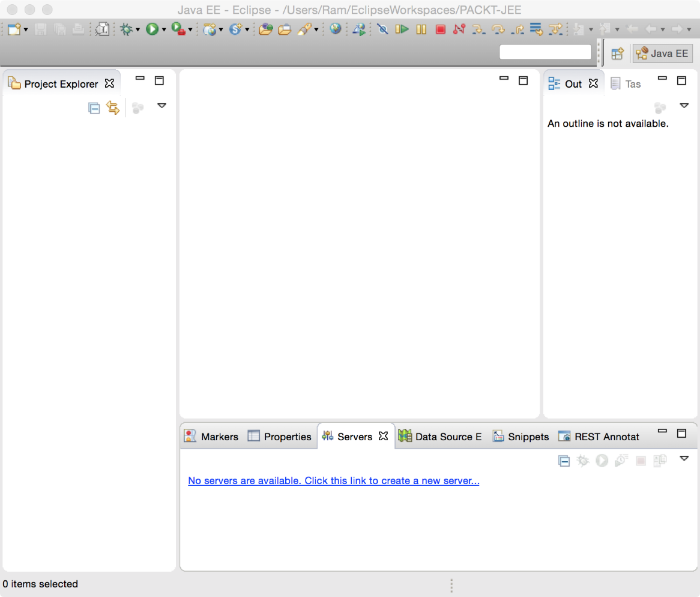700x597 pixels.
Task: Click the Search flashlight icon
Action: point(304,29)
